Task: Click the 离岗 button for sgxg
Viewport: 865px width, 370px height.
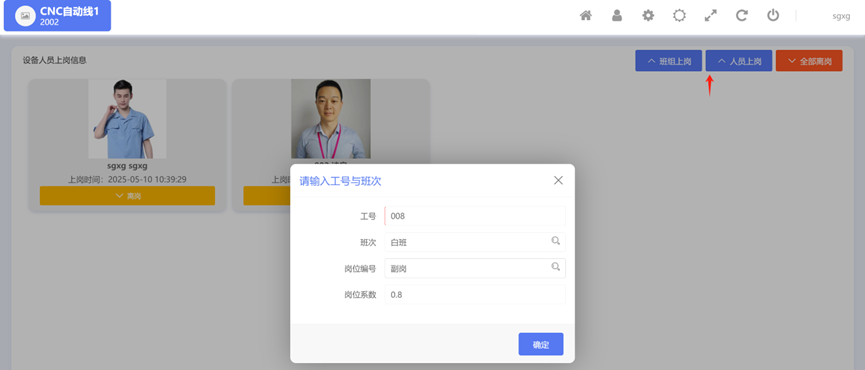Action: pos(127,196)
